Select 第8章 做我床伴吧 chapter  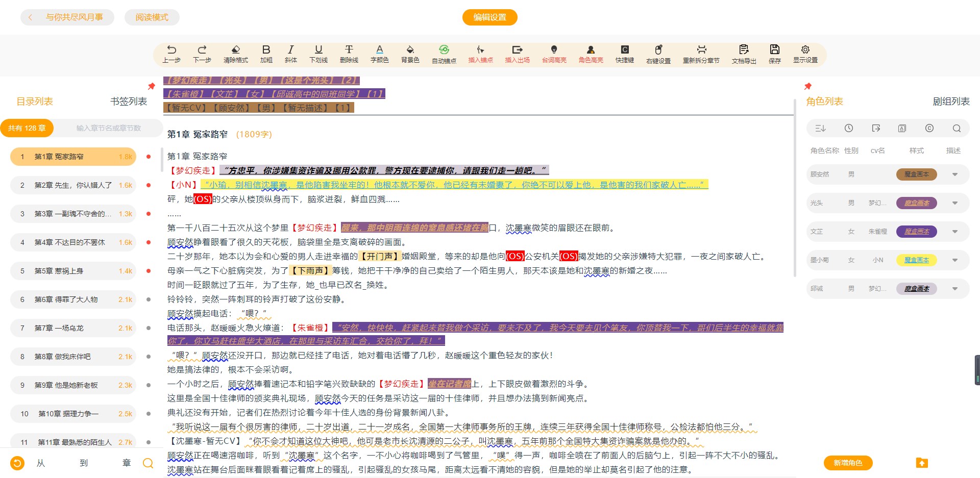[73, 357]
